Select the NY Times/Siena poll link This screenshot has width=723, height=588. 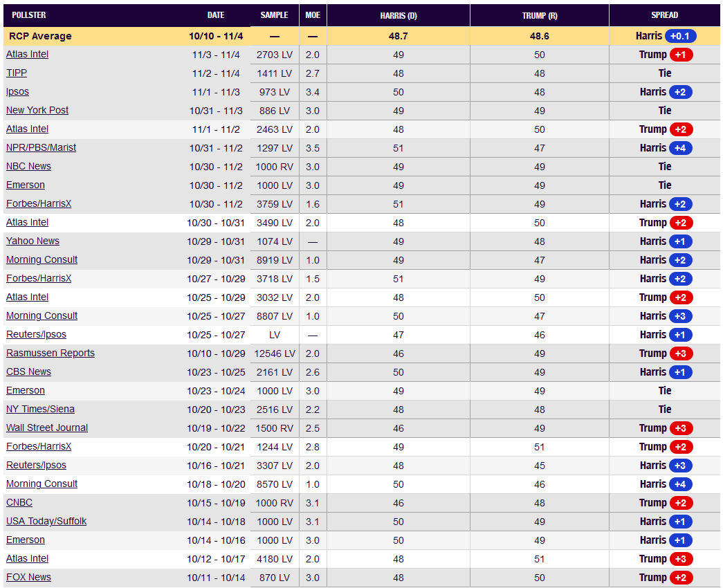(x=40, y=410)
